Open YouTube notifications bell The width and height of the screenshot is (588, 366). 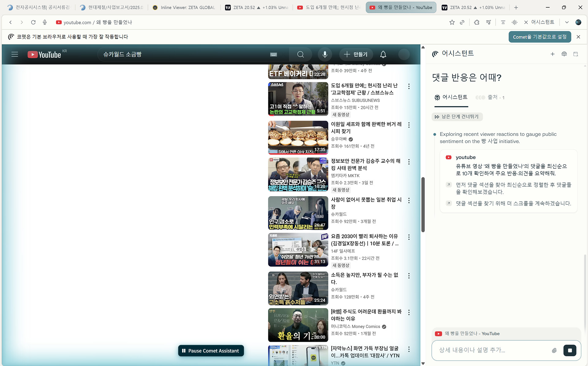(383, 55)
